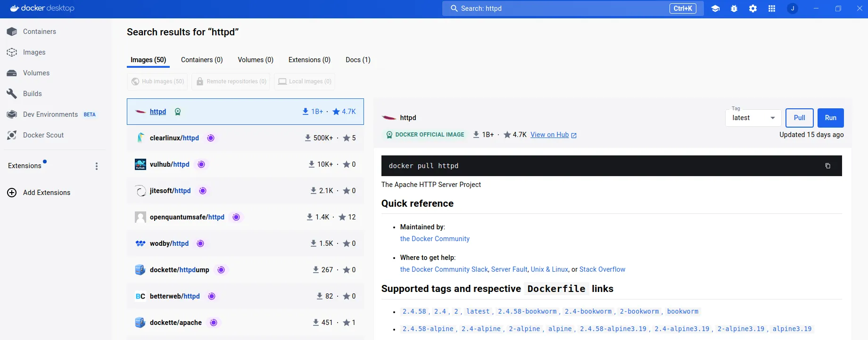Viewport: 868px width, 340px height.
Task: Toggle the Remote repositories filter
Action: (x=231, y=81)
